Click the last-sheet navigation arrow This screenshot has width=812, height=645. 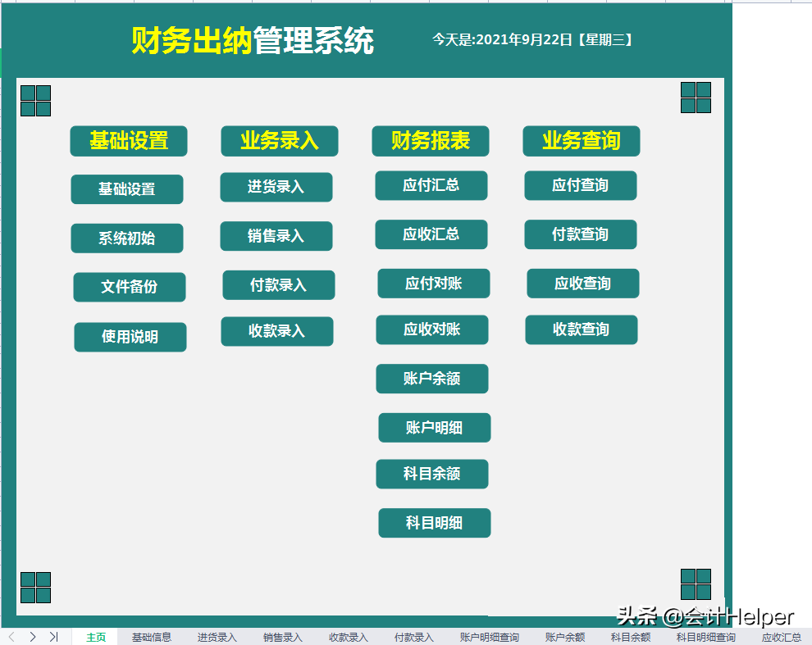(53, 636)
